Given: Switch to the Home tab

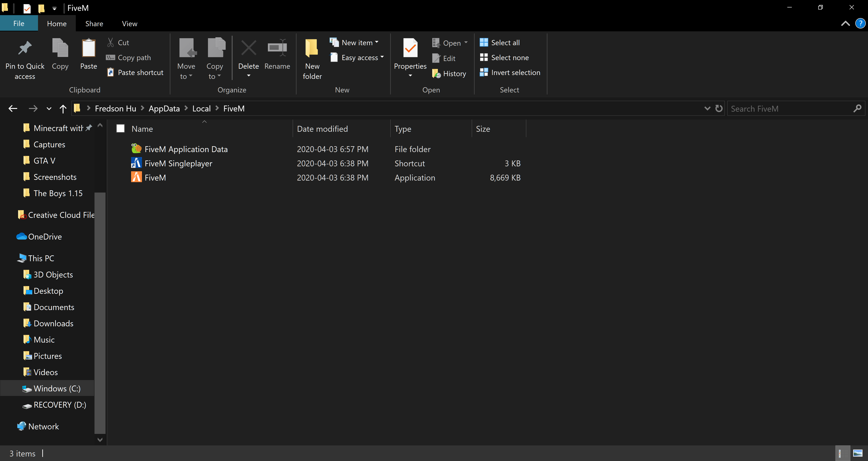Looking at the screenshot, I should (x=57, y=24).
